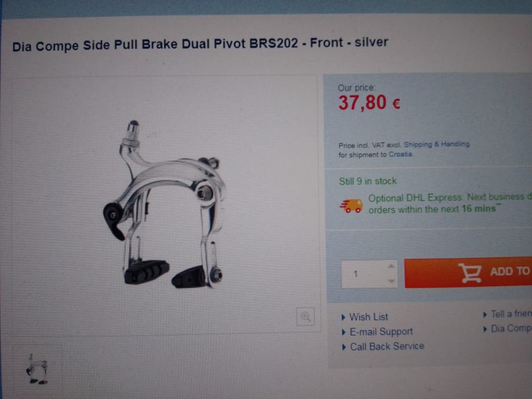
Task: Click the DHL Express delivery van icon
Action: pyautogui.click(x=351, y=206)
